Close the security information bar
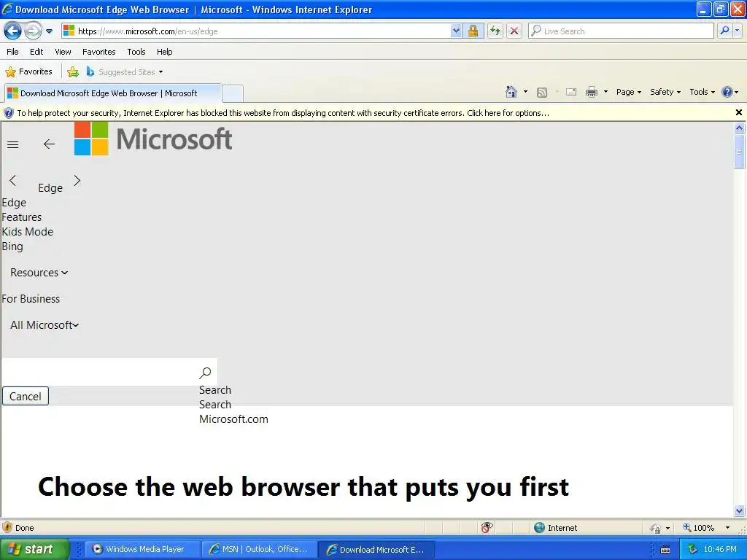The height and width of the screenshot is (560, 747). coord(738,112)
